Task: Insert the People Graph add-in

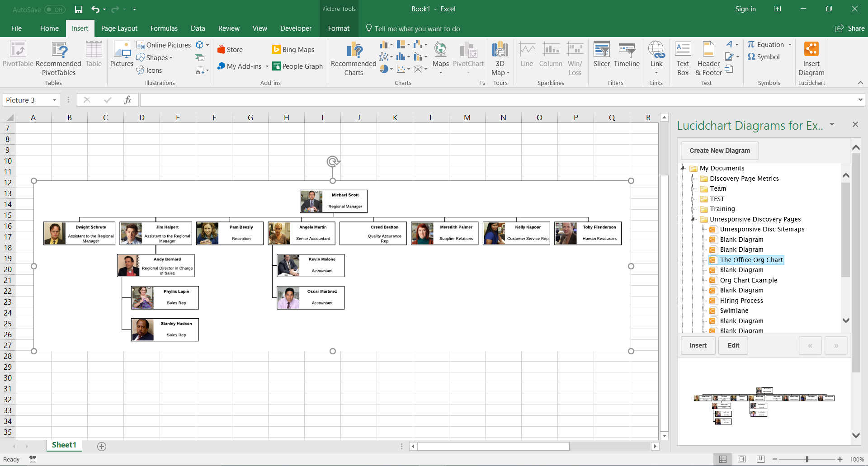Action: [297, 66]
